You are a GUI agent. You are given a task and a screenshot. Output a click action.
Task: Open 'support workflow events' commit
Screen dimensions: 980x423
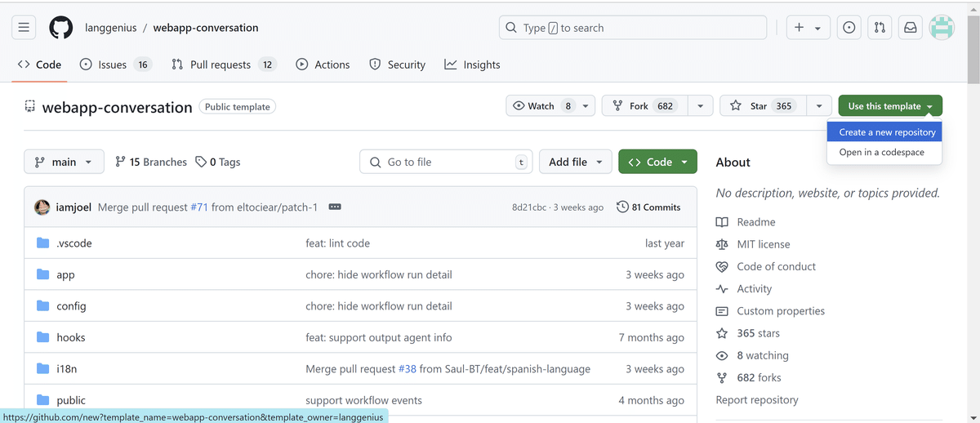(x=363, y=400)
